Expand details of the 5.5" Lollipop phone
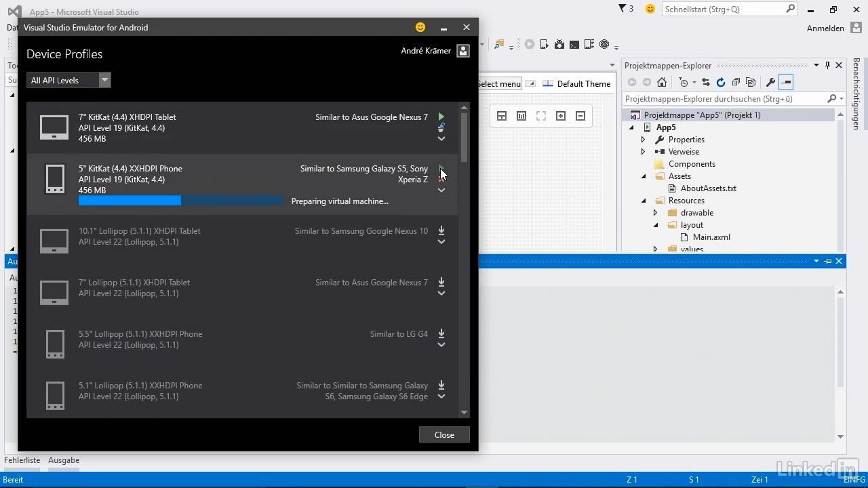Viewport: 868px width, 488px height. pyautogui.click(x=441, y=345)
